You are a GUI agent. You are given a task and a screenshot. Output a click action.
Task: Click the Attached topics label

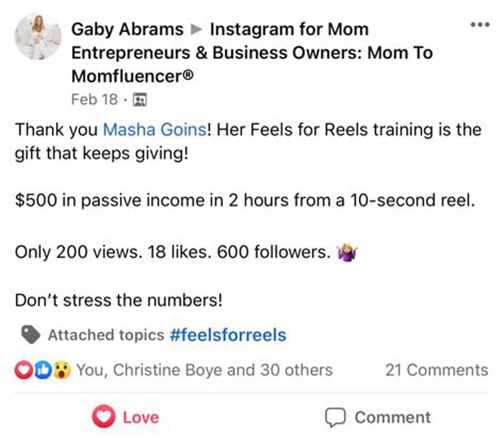(106, 335)
